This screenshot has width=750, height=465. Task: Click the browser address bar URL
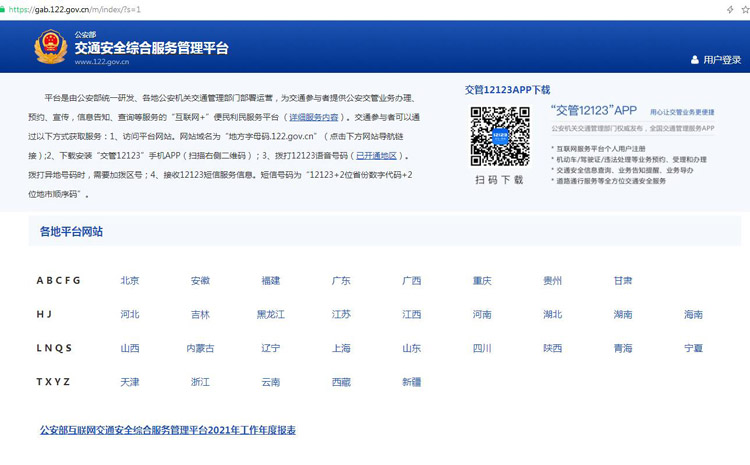(x=78, y=9)
